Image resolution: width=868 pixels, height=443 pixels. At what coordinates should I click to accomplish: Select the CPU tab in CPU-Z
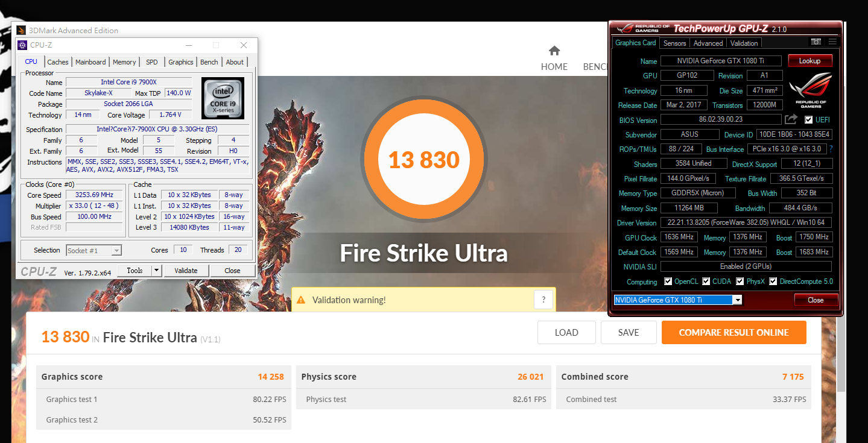point(31,61)
